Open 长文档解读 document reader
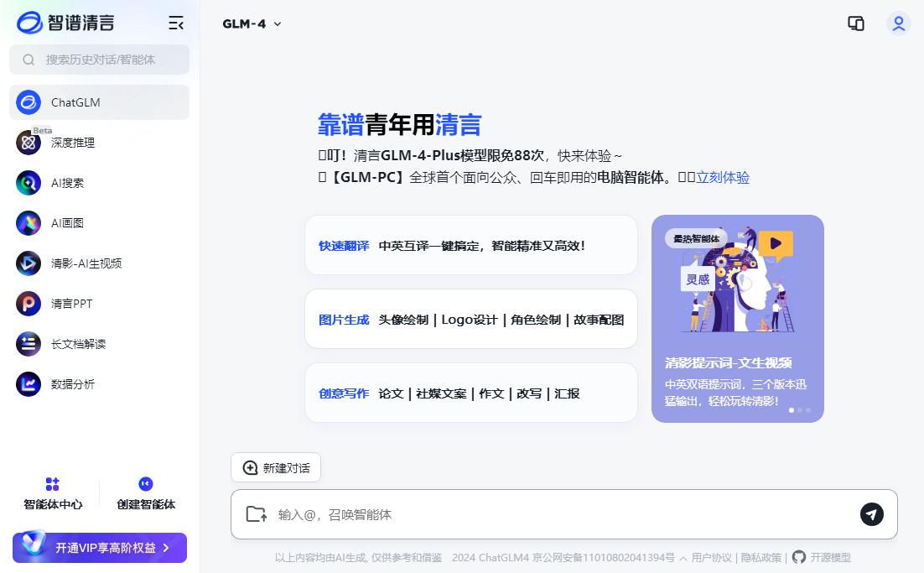This screenshot has width=924, height=573. (x=78, y=344)
